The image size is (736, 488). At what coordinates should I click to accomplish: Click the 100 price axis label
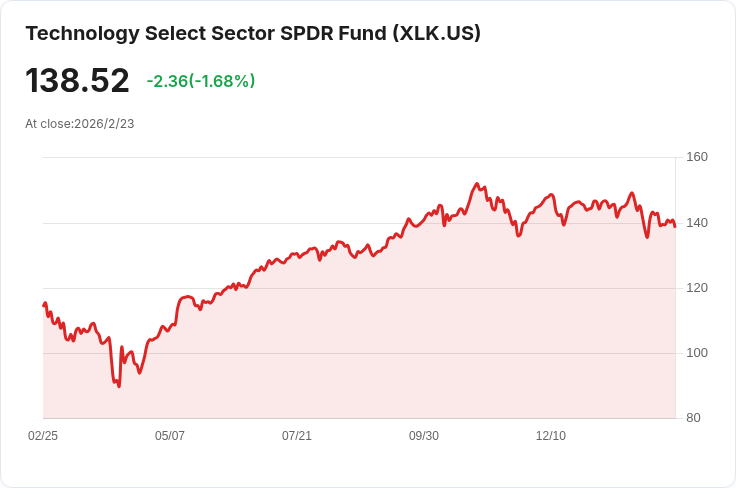pyautogui.click(x=697, y=353)
